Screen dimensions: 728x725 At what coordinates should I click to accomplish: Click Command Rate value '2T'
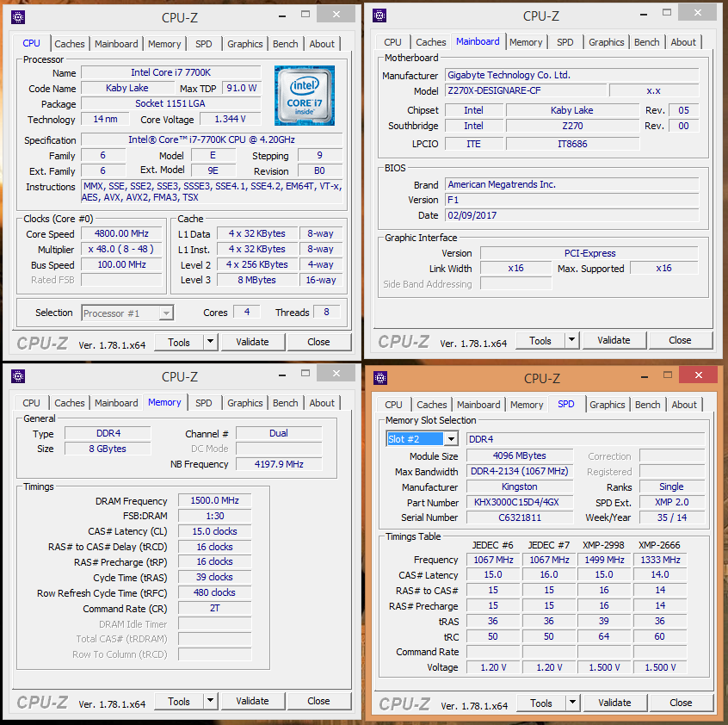tap(214, 609)
